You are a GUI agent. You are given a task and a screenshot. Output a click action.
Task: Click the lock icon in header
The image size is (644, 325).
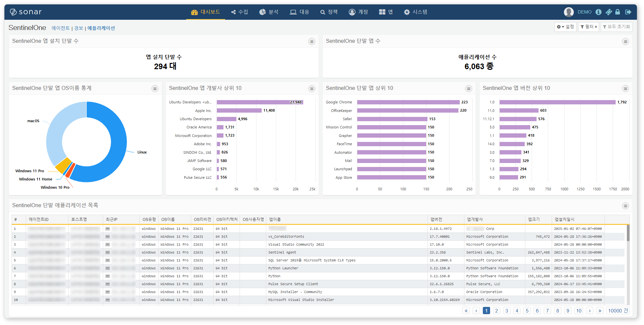[618, 12]
